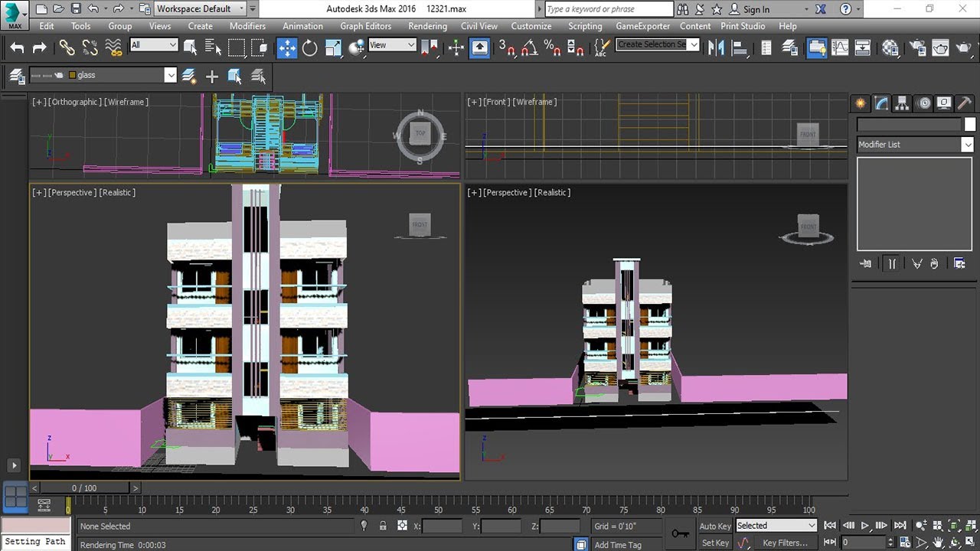Click the Set Key button
The height and width of the screenshot is (551, 980).
click(715, 543)
